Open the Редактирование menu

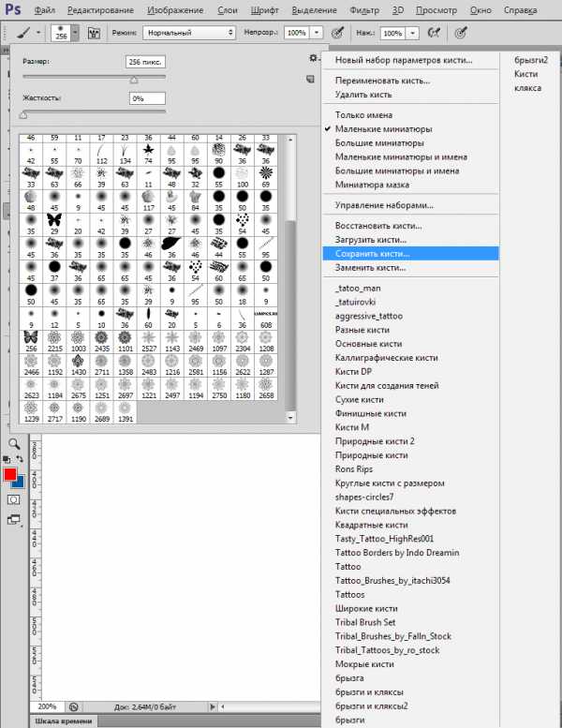click(x=101, y=9)
